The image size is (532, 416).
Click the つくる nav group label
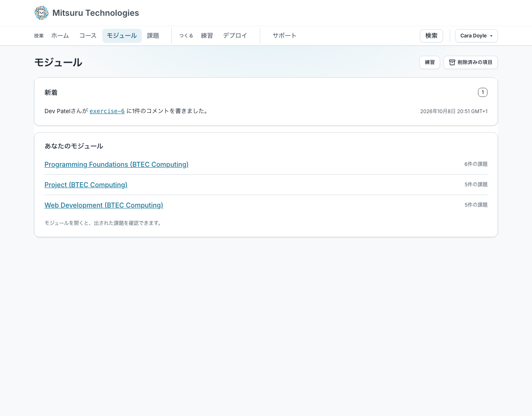pyautogui.click(x=186, y=36)
